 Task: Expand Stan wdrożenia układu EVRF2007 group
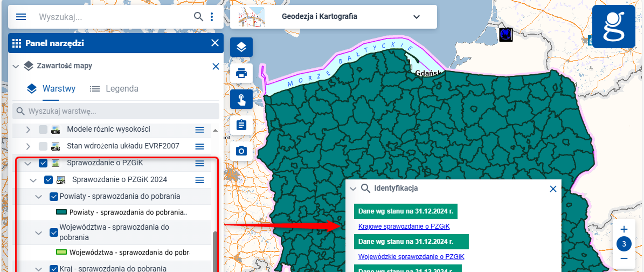point(28,146)
